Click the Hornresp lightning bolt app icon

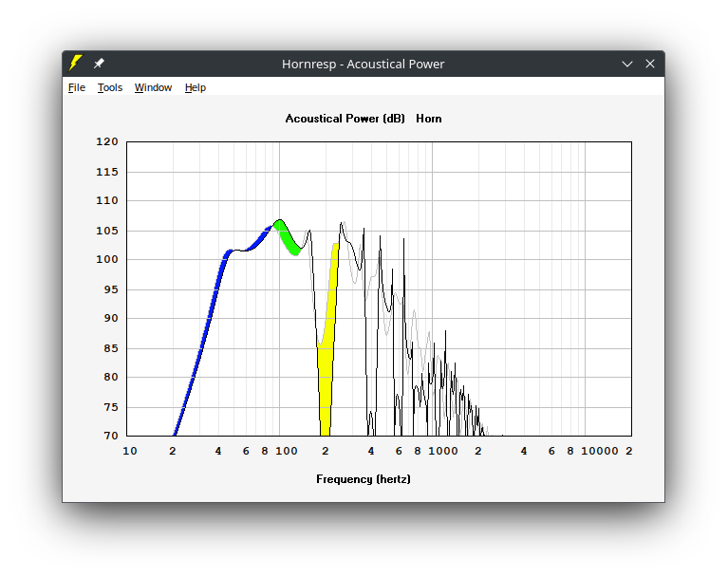[x=75, y=64]
